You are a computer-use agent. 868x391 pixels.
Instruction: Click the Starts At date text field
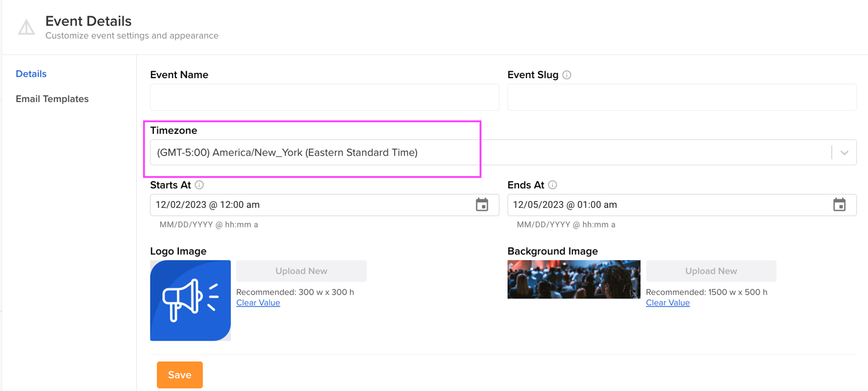(307, 204)
